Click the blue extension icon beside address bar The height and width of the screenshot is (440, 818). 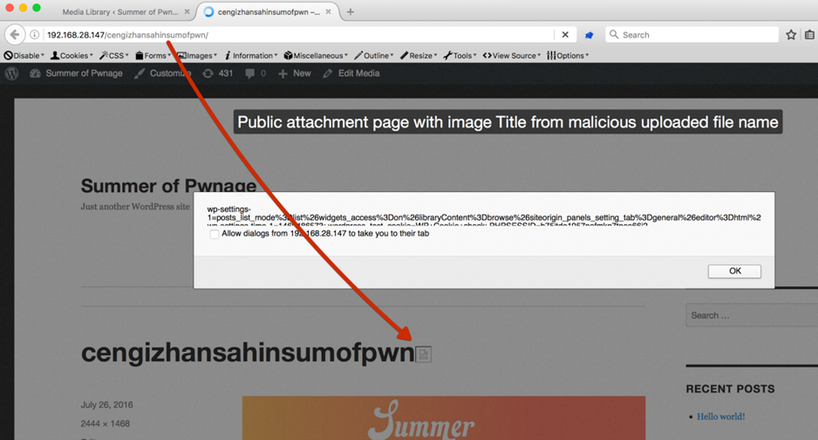(x=589, y=35)
